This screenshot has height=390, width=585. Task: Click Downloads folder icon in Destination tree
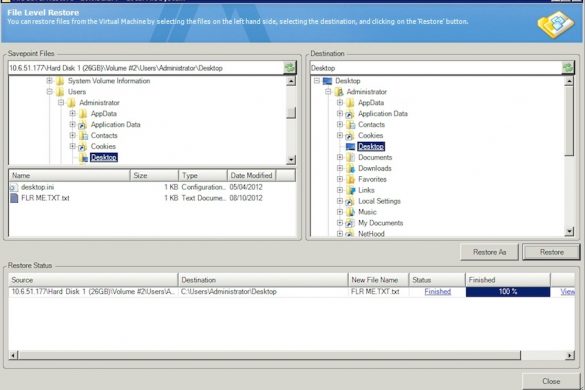pyautogui.click(x=350, y=168)
